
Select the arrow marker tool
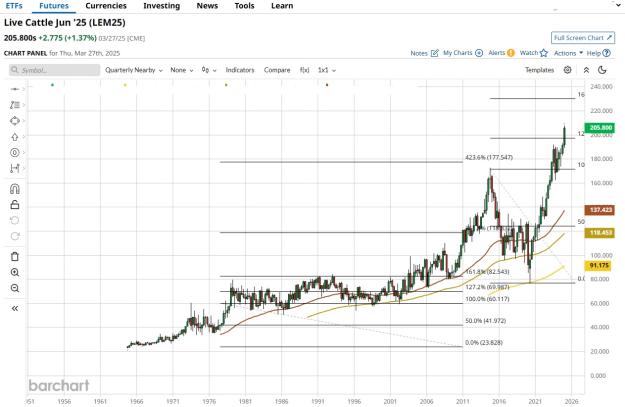point(15,137)
